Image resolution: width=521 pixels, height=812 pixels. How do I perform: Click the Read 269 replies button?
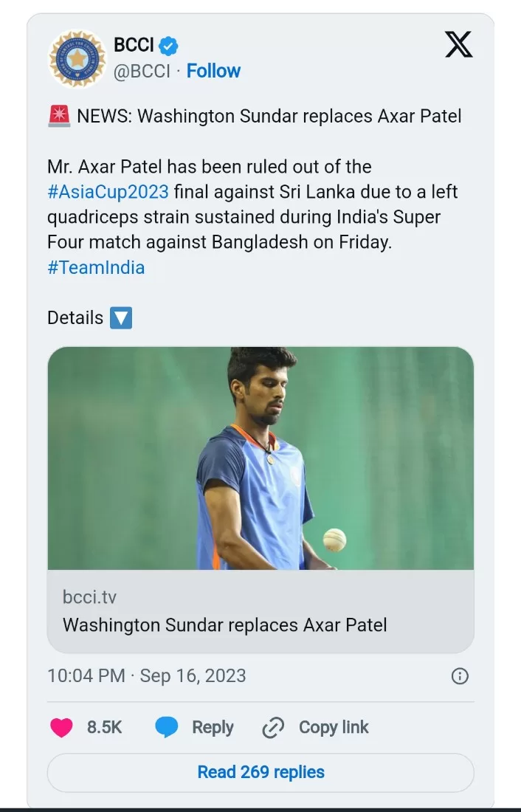pyautogui.click(x=260, y=772)
